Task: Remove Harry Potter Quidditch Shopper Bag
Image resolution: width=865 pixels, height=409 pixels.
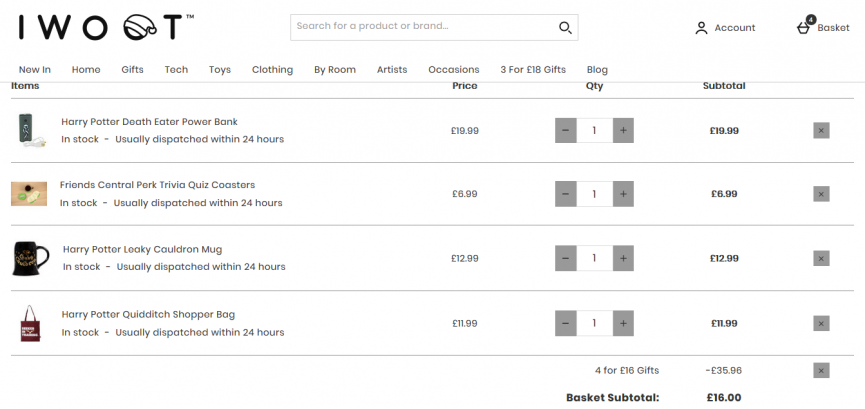Action: point(821,323)
